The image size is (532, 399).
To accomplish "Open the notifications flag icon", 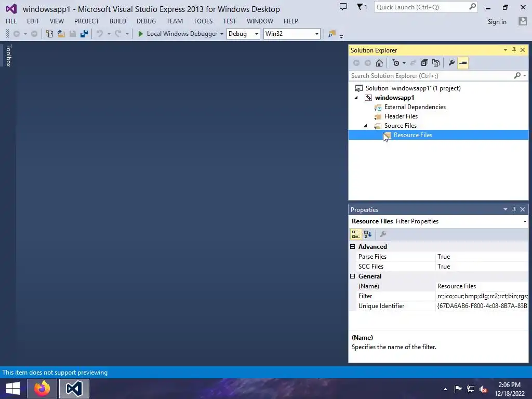I will (x=362, y=7).
